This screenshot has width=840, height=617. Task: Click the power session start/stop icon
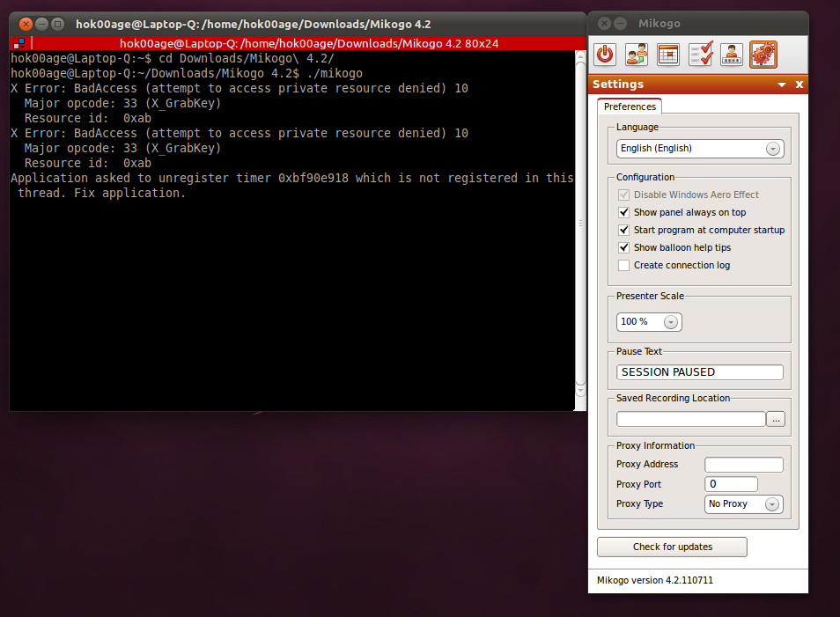(604, 54)
